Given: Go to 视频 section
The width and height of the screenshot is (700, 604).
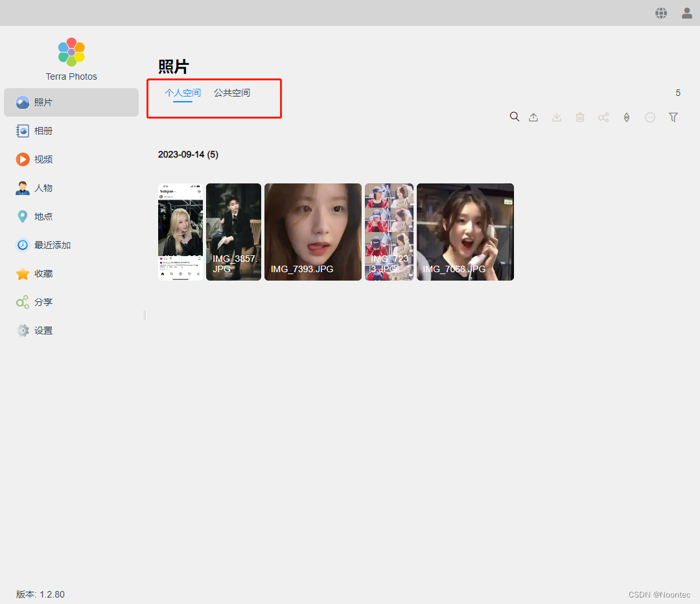Looking at the screenshot, I should point(43,159).
